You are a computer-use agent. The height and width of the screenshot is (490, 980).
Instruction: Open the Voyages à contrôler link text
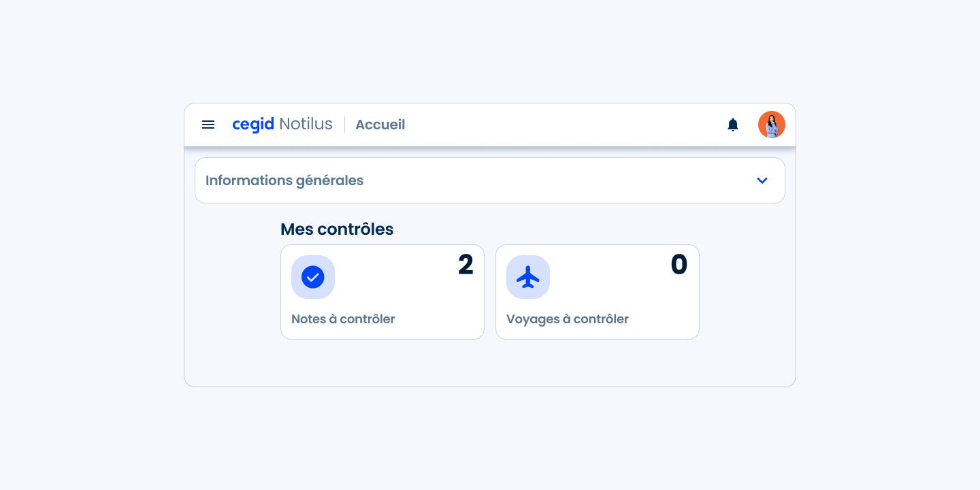pos(568,319)
